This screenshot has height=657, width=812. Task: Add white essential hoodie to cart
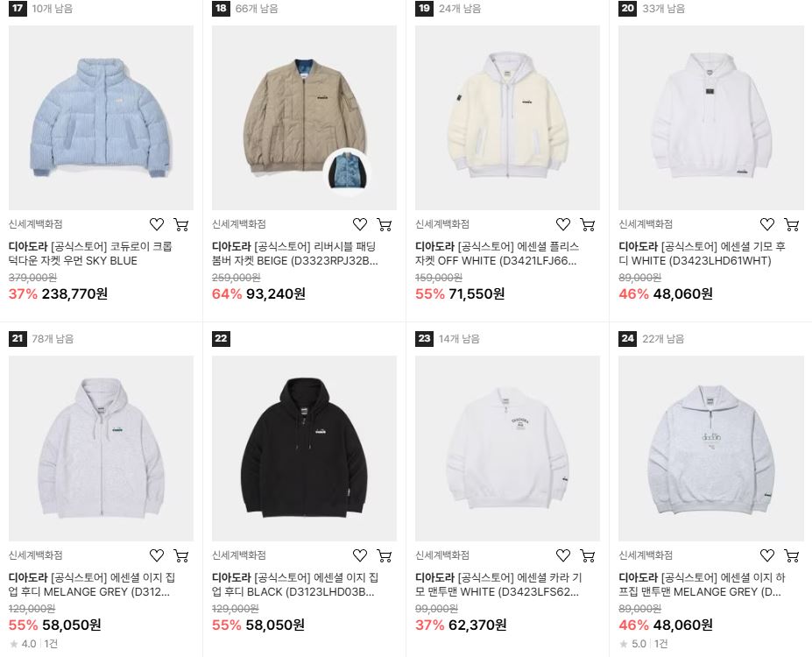[791, 225]
